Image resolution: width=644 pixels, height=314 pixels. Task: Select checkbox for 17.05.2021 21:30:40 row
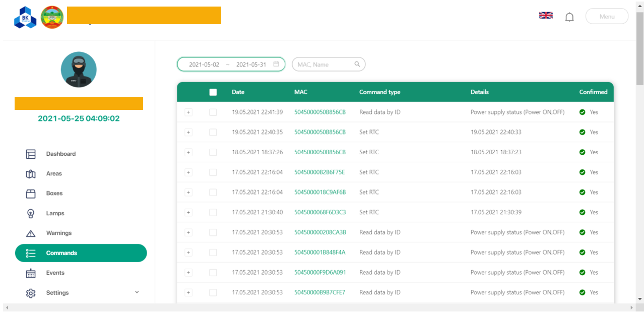(213, 212)
